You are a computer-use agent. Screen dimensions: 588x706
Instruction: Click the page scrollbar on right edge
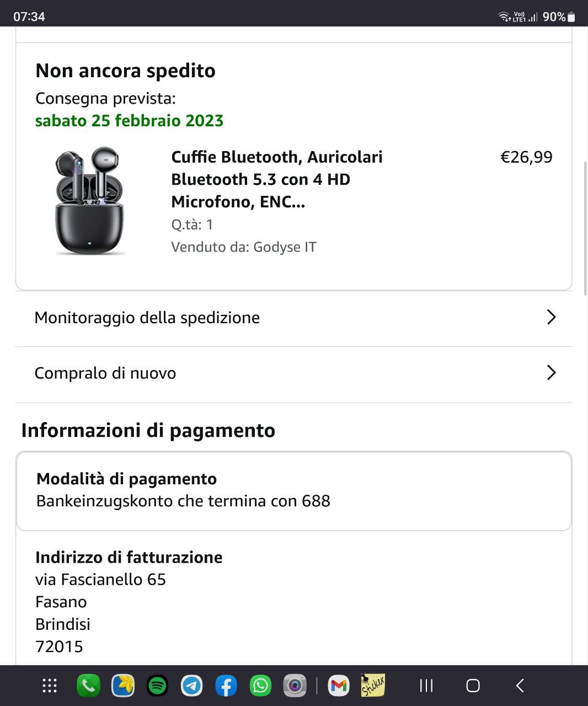tap(585, 229)
